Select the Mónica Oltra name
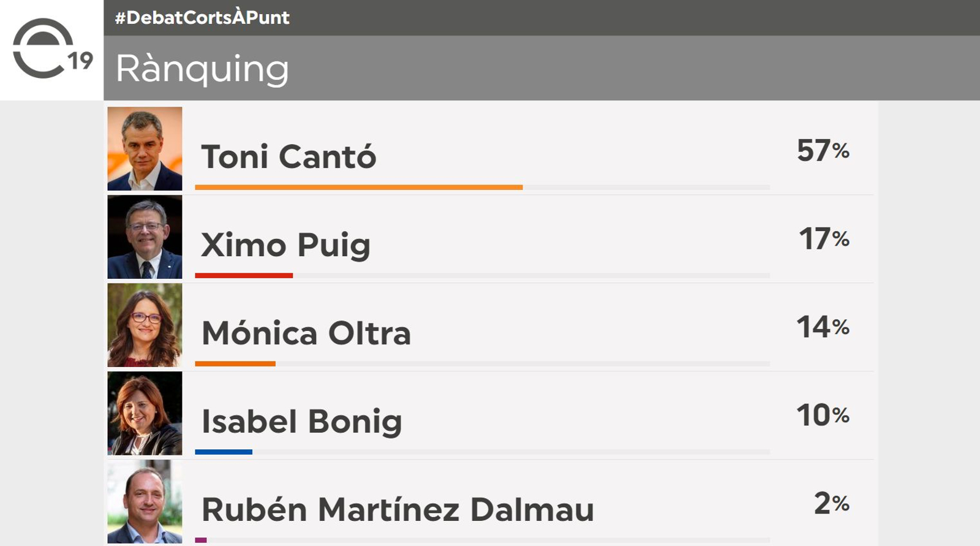The width and height of the screenshot is (980, 546). tap(306, 333)
